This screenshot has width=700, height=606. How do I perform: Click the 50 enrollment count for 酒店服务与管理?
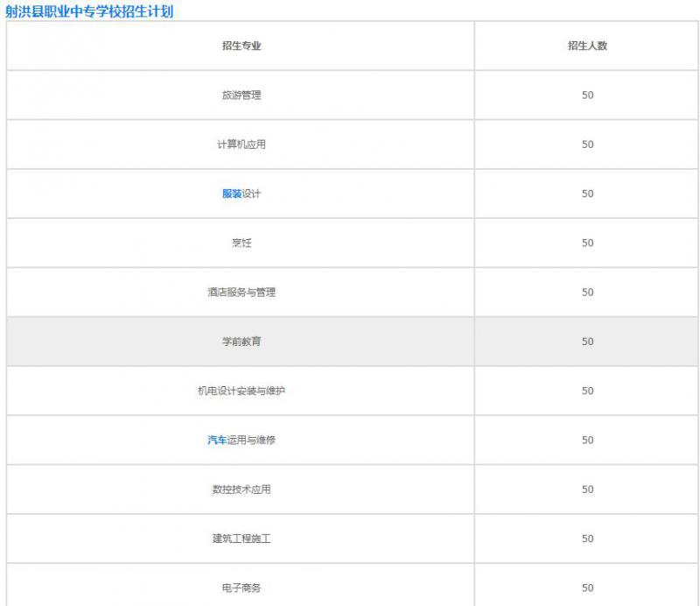587,292
